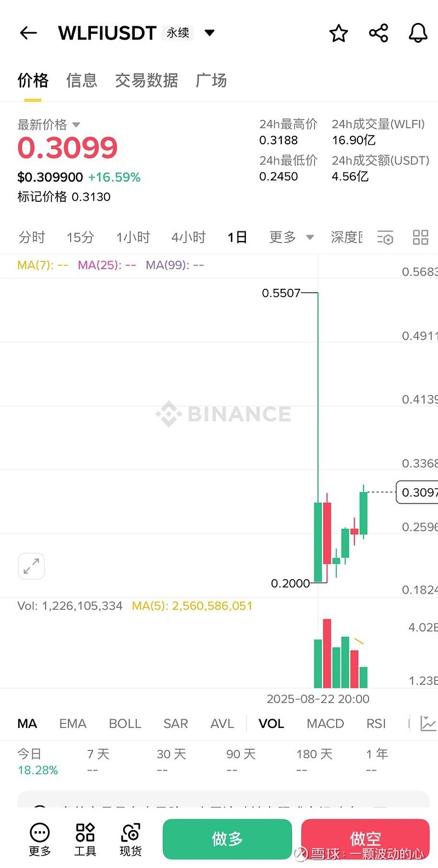Expand chart to fullscreen

coord(31,566)
